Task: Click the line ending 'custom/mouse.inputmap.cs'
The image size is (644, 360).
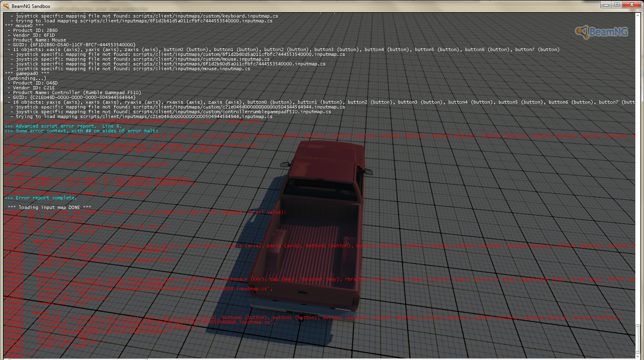Action: coord(140,59)
